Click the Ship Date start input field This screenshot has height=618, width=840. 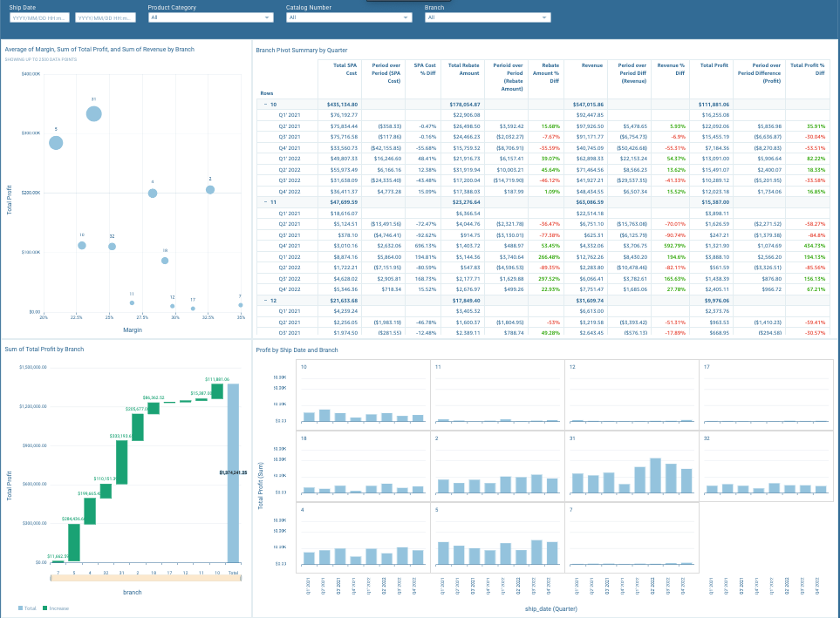[39, 17]
